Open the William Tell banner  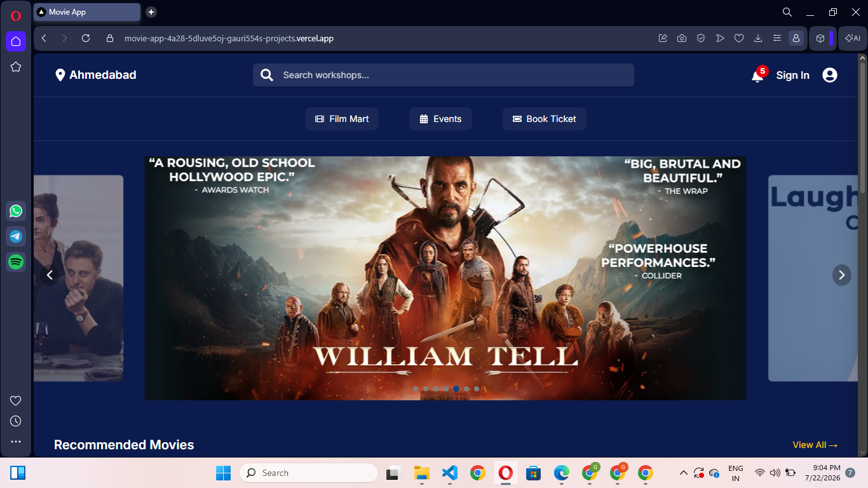tap(445, 278)
